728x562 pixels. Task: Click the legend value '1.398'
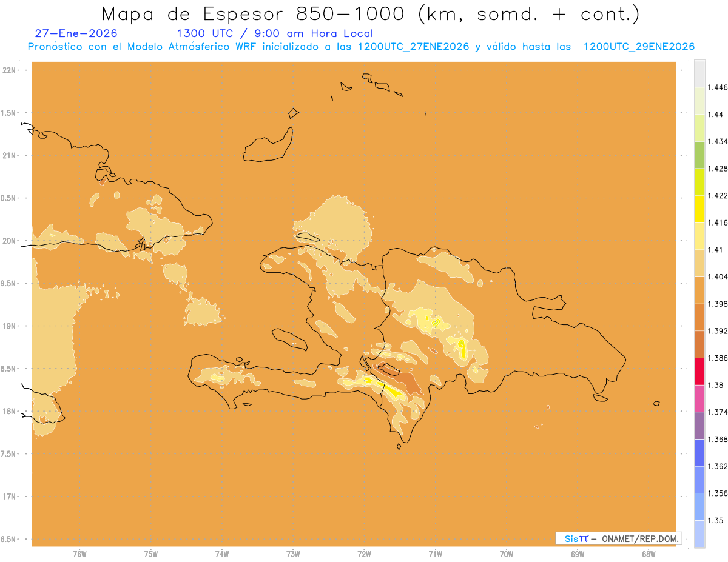[718, 304]
